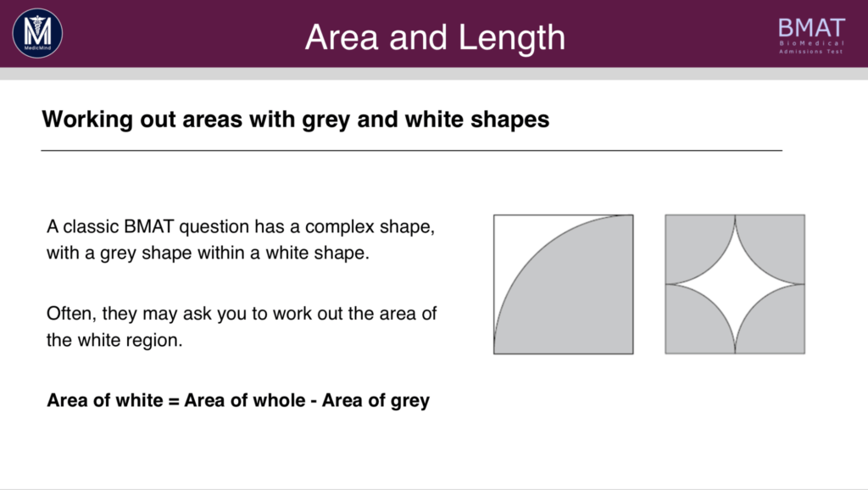
Task: Click the white star shape in diagram
Action: 735,285
